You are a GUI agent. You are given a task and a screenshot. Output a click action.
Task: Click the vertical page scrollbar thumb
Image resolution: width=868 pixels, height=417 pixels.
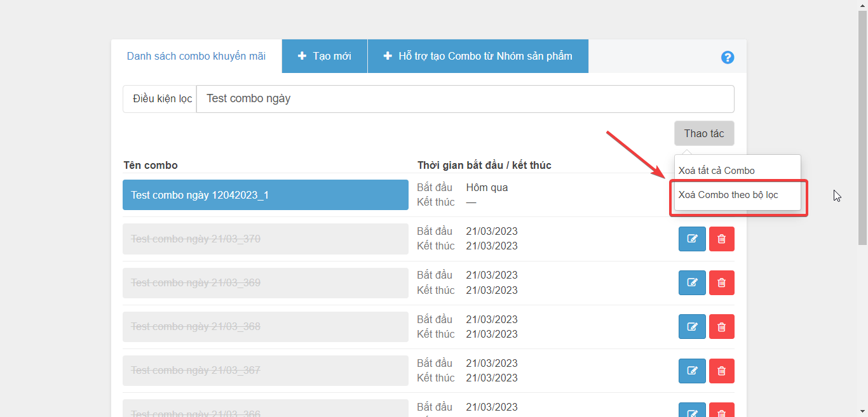point(862,127)
